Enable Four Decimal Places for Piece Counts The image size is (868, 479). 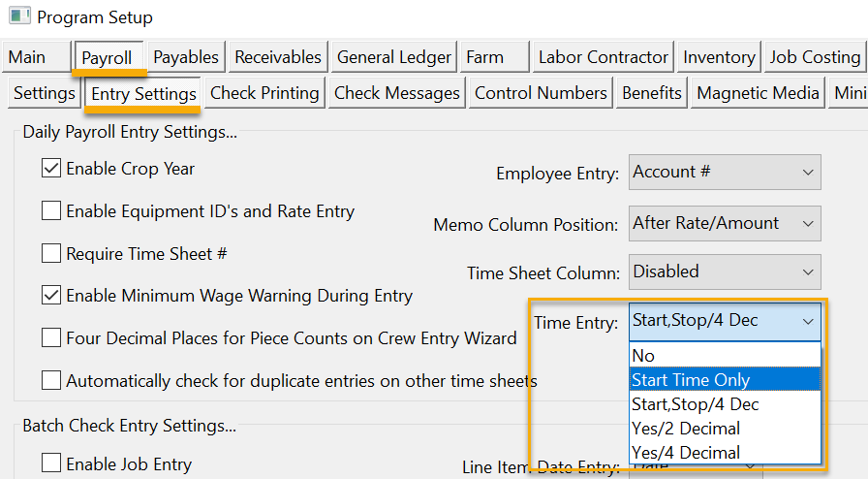(51, 338)
